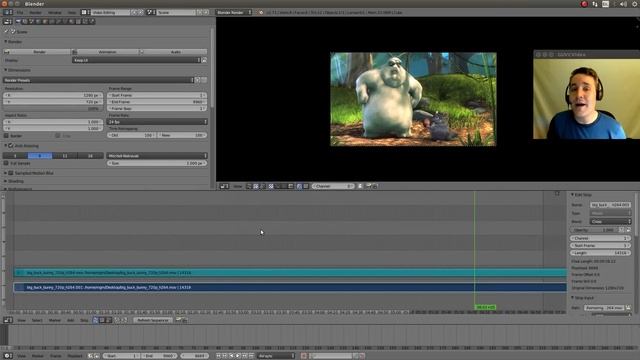The height and width of the screenshot is (360, 640).
Task: Remove render preset with minus icon
Action: tap(204, 80)
